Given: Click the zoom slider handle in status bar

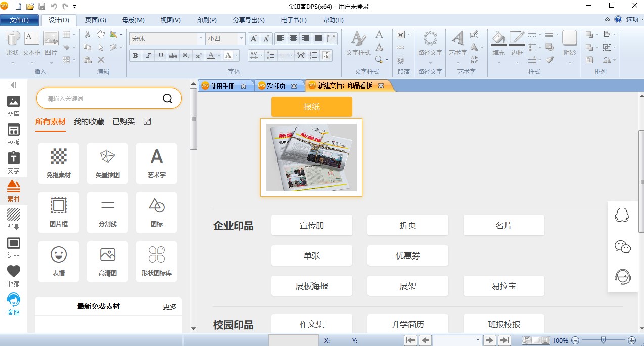Looking at the screenshot, I should click(603, 340).
